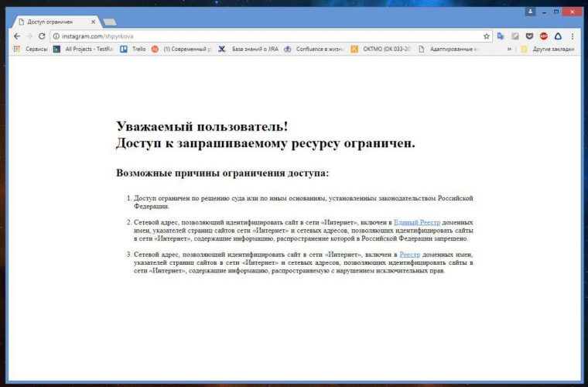Open All Projects - TestRail bookmark
Viewport: 588px width, 387px height.
coord(84,49)
